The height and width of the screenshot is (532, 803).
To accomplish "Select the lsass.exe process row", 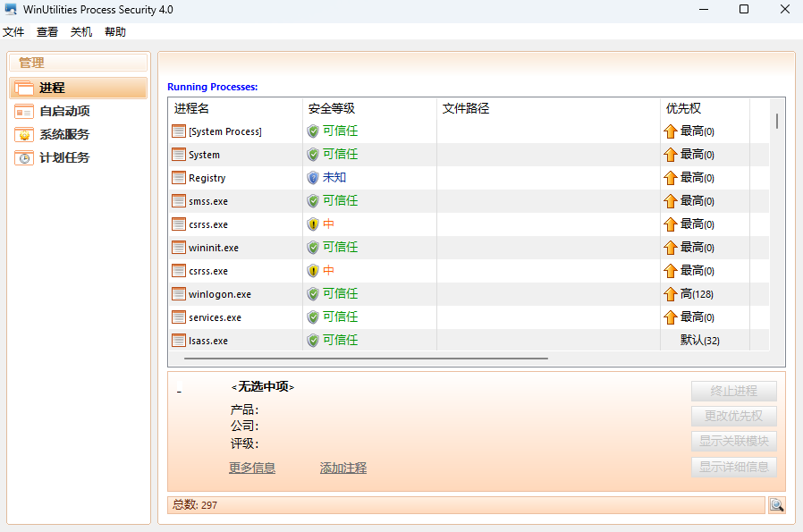I will tap(208, 341).
